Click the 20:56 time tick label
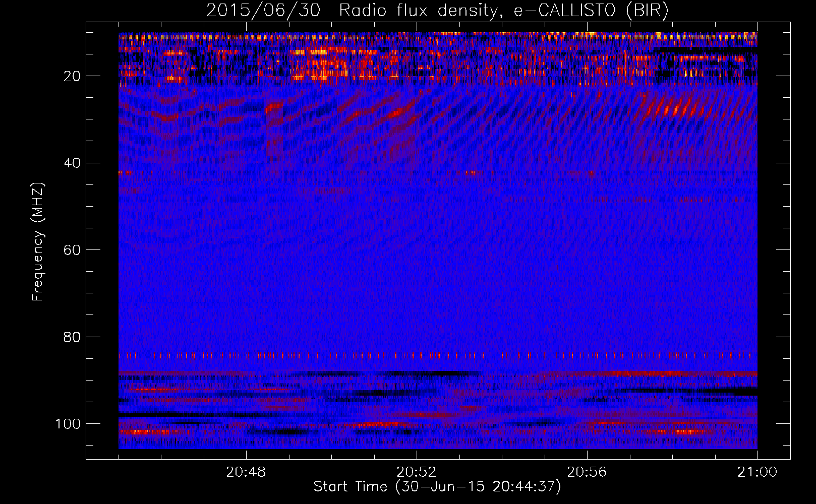The image size is (816, 504). 587,472
